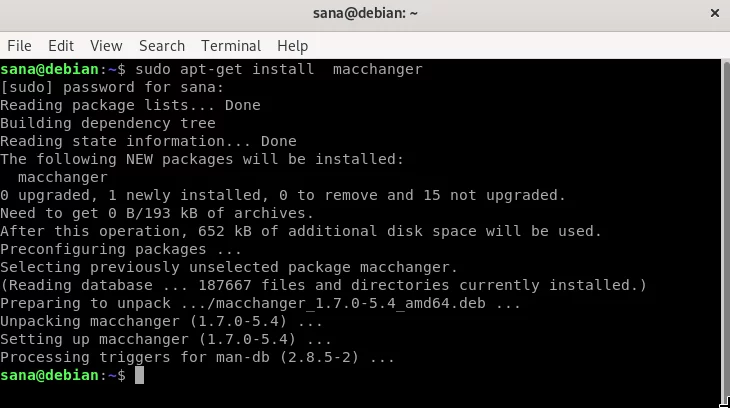Click 'Processing triggers for man-db' line
Image resolution: width=730 pixels, height=408 pixels.
pos(197,357)
